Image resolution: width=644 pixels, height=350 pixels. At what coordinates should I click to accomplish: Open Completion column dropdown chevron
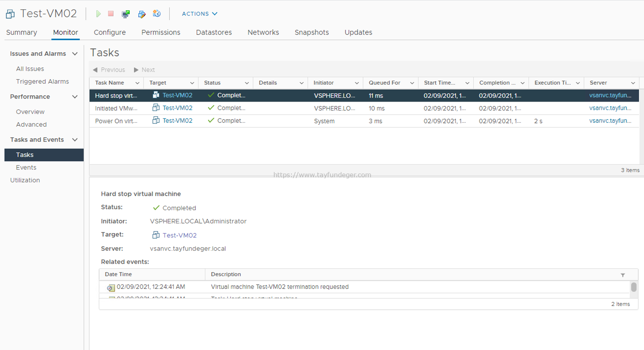pyautogui.click(x=522, y=83)
